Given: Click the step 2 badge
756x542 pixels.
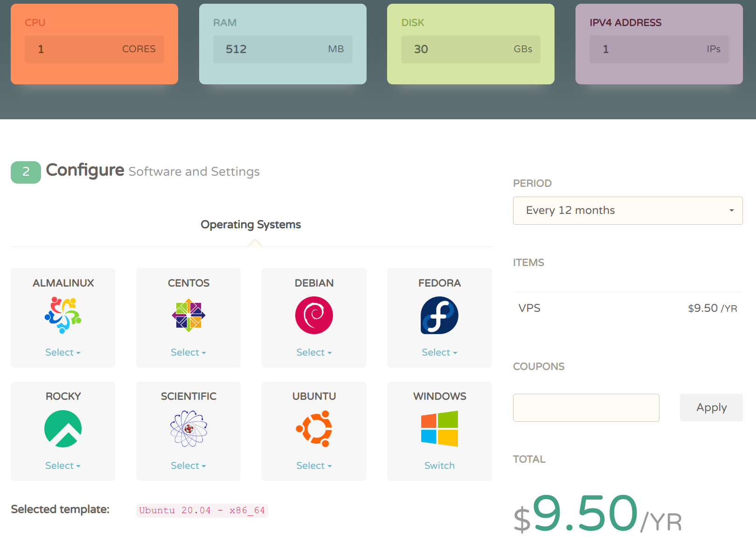Looking at the screenshot, I should [26, 172].
